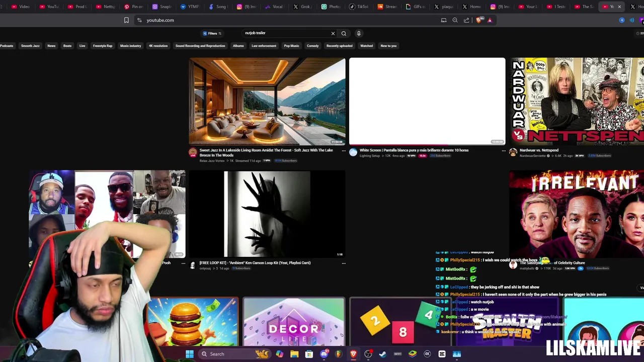Select the Freestyle Rap chip
Image resolution: width=644 pixels, height=362 pixels.
point(103,46)
